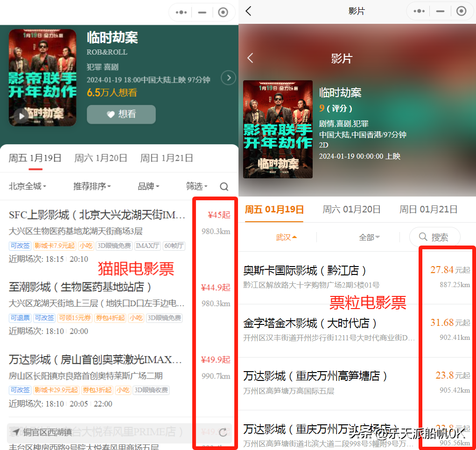Open the 武汉 city selector
476x450 pixels.
pyautogui.click(x=287, y=237)
